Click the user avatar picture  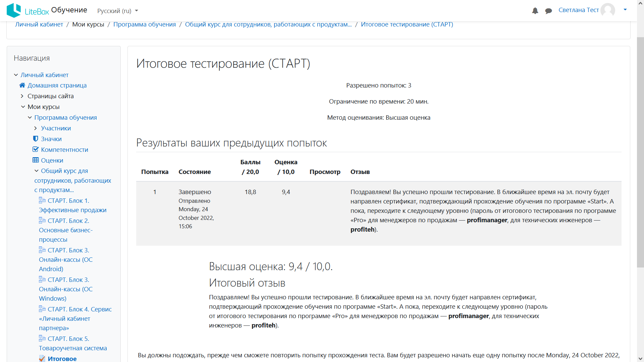click(607, 10)
